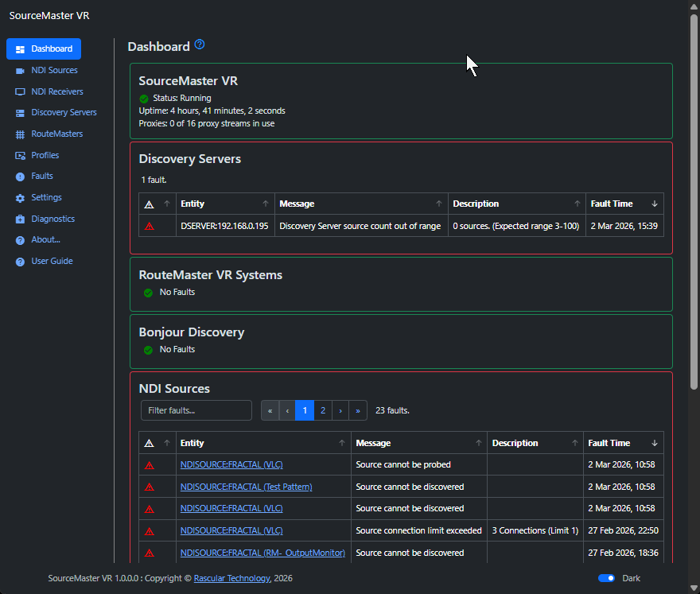The width and height of the screenshot is (700, 594).
Task: Click the NDI Receivers monitor icon in the sidebar
Action: [20, 92]
